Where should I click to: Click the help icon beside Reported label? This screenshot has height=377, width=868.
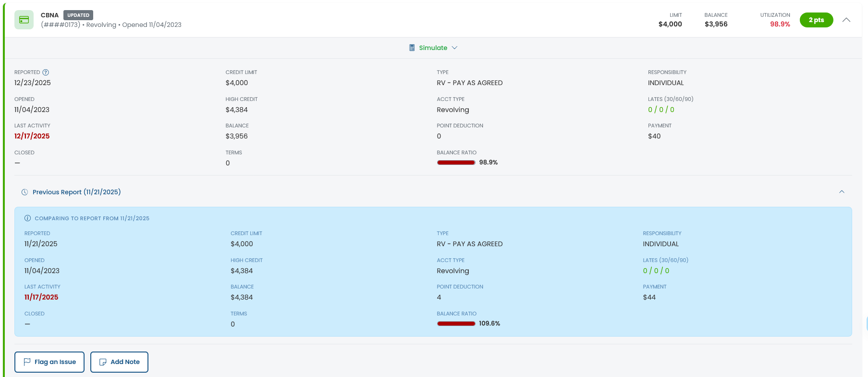click(46, 72)
